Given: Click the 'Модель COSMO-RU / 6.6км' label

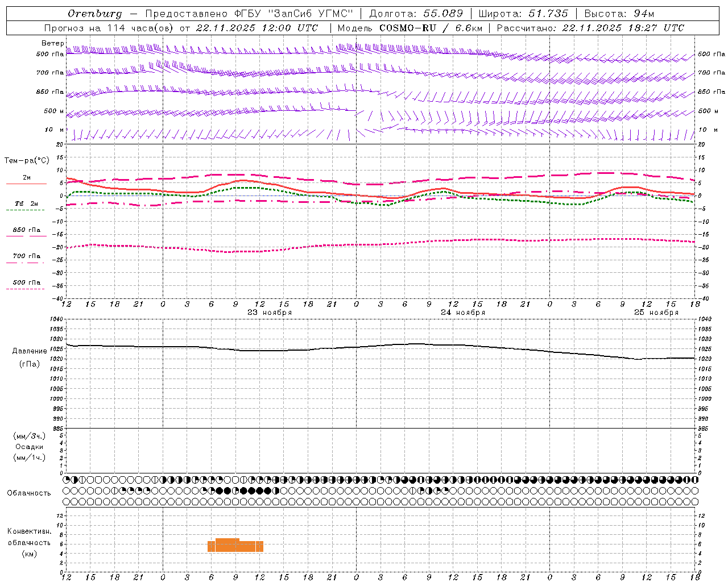Looking at the screenshot, I should tap(410, 28).
